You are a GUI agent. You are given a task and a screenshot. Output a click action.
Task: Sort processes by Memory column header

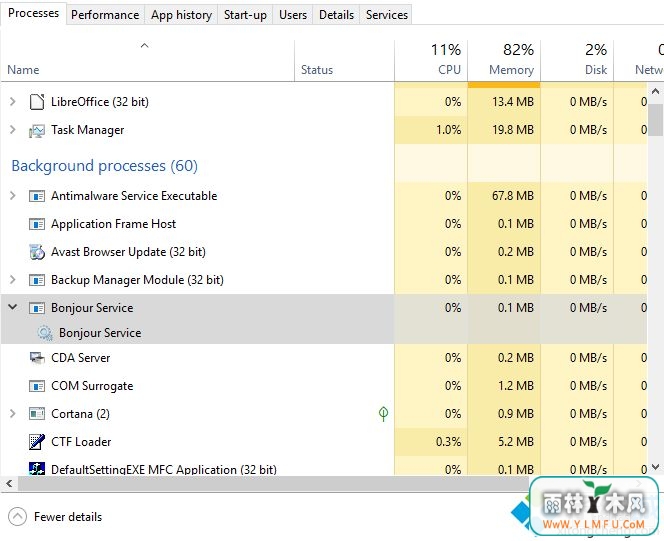pyautogui.click(x=504, y=60)
